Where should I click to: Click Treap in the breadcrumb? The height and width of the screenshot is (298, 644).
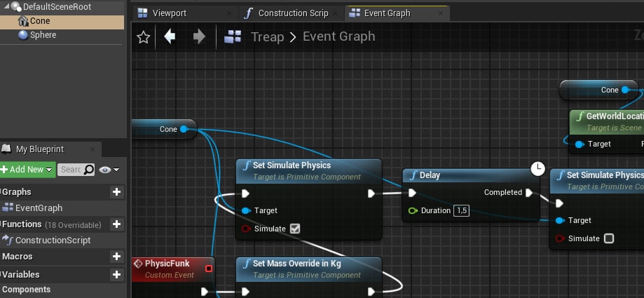(x=268, y=37)
